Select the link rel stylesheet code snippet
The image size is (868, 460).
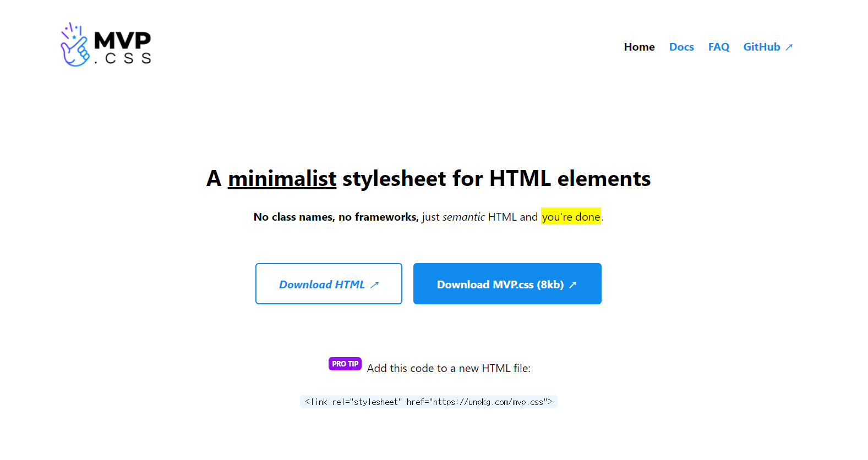point(428,402)
